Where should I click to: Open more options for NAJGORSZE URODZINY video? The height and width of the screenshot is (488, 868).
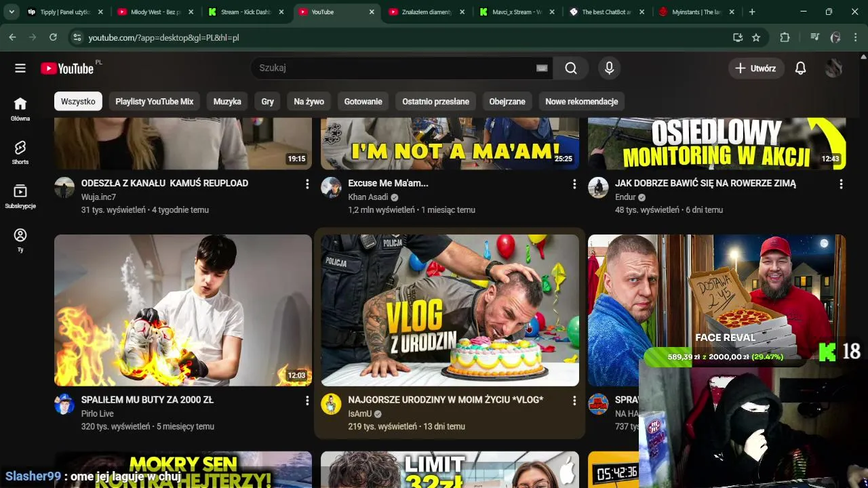tap(574, 401)
